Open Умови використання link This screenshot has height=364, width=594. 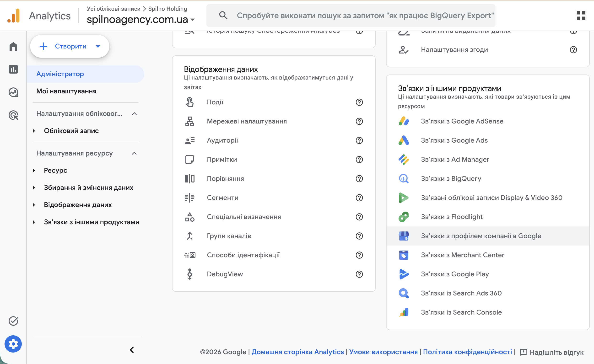point(383,352)
